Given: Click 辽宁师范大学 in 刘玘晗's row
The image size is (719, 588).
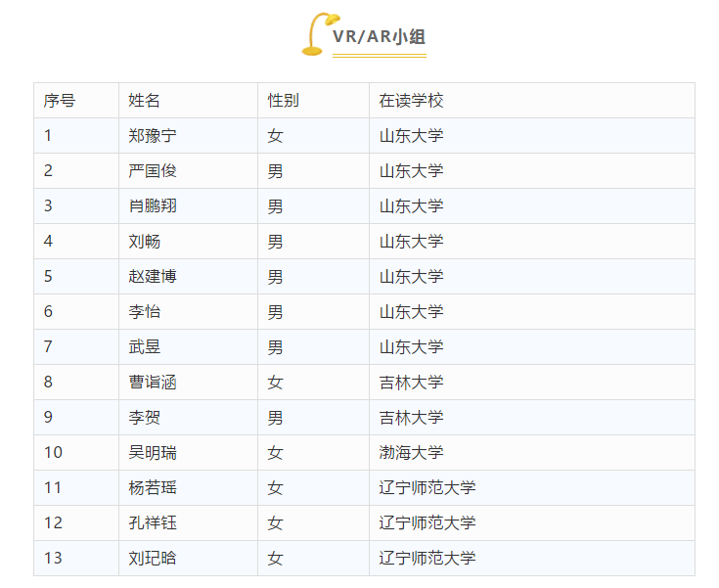Looking at the screenshot, I should click(427, 559).
